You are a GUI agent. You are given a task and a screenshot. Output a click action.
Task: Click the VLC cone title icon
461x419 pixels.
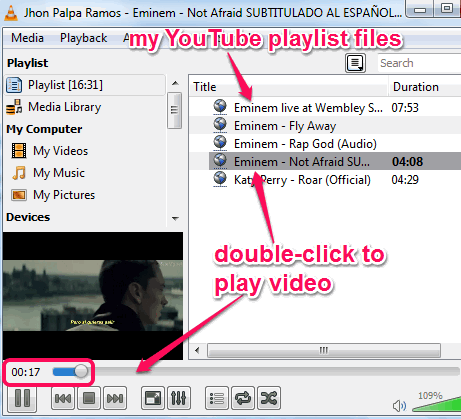[11, 13]
